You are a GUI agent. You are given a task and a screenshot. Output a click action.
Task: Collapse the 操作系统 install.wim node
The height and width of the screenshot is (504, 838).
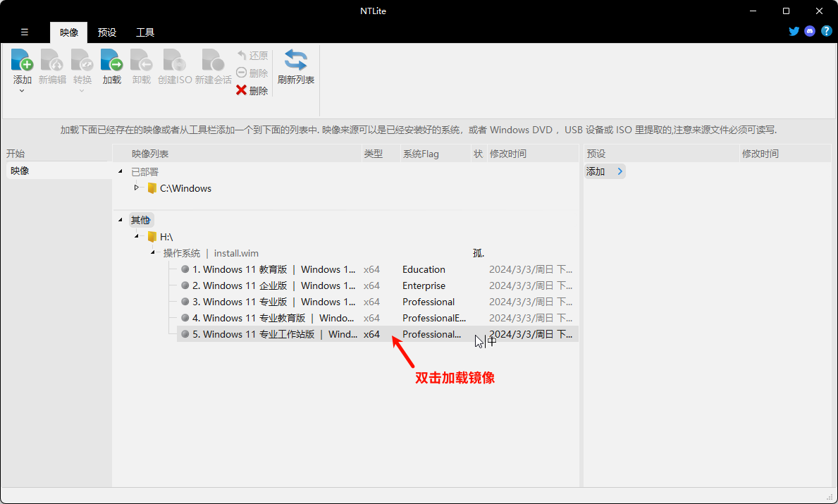[x=153, y=252]
